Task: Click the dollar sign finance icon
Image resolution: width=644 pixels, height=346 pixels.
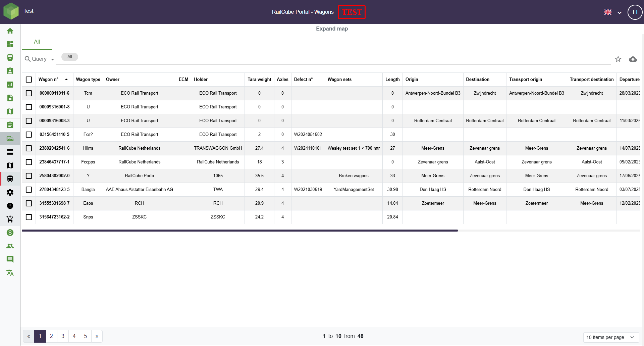Action: pos(10,233)
